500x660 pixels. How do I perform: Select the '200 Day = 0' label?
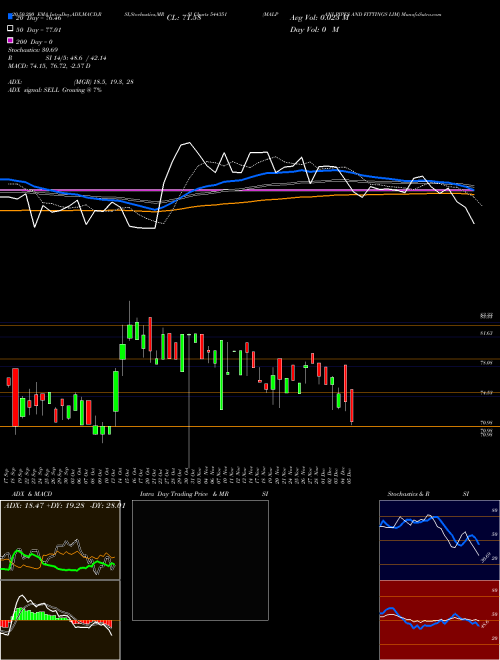pyautogui.click(x=34, y=42)
